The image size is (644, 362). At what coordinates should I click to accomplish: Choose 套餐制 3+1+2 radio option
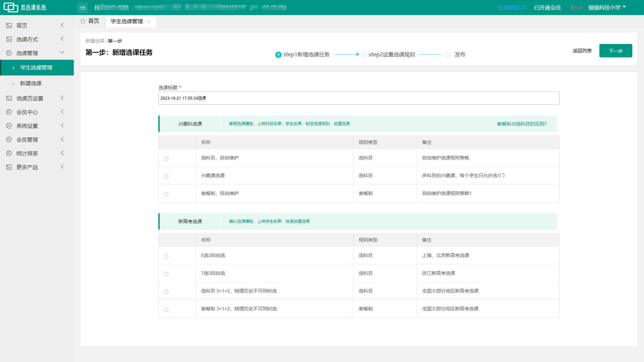click(x=166, y=309)
